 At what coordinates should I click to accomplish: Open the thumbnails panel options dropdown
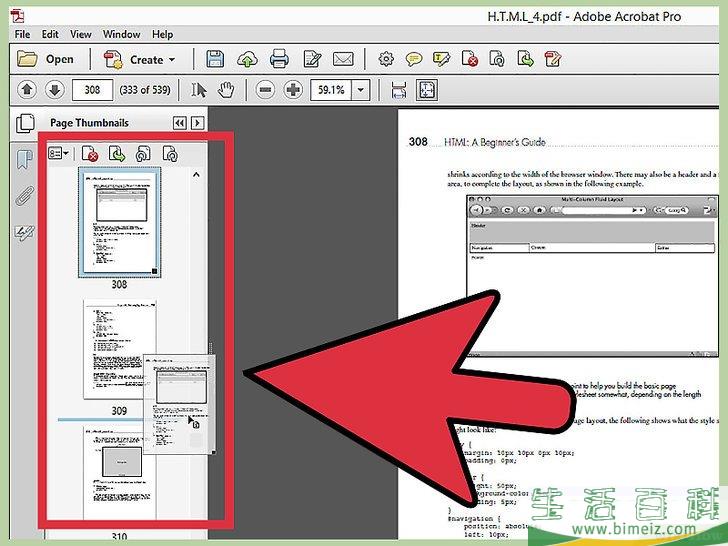tap(58, 153)
